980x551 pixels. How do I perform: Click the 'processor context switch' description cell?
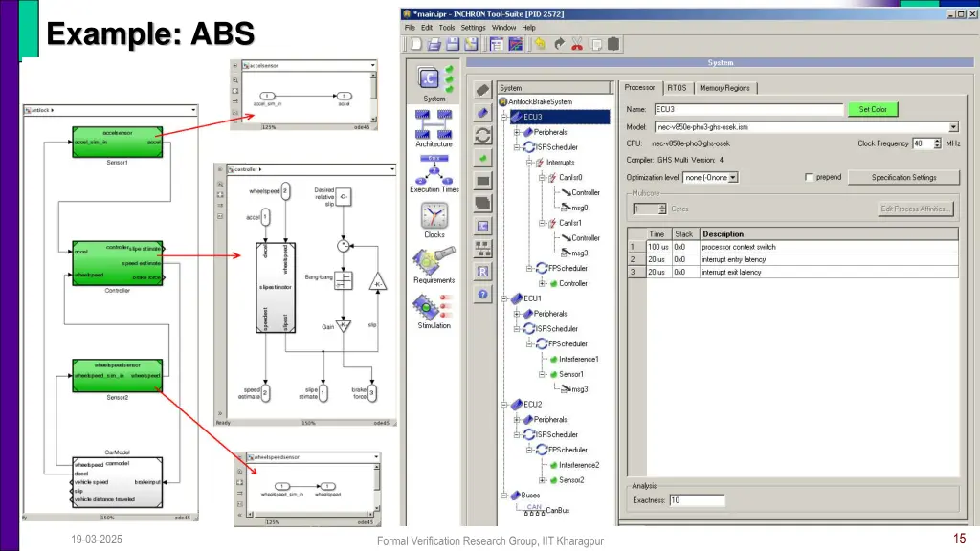click(x=829, y=247)
